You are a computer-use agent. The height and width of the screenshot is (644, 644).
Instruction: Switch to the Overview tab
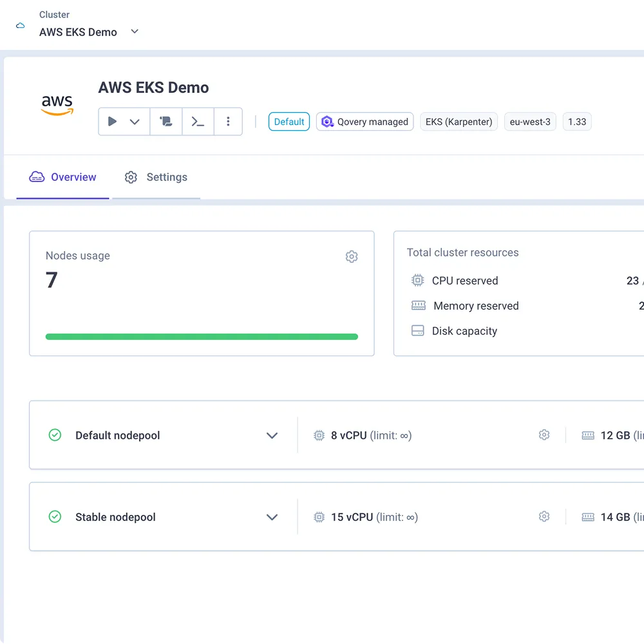pos(63,177)
